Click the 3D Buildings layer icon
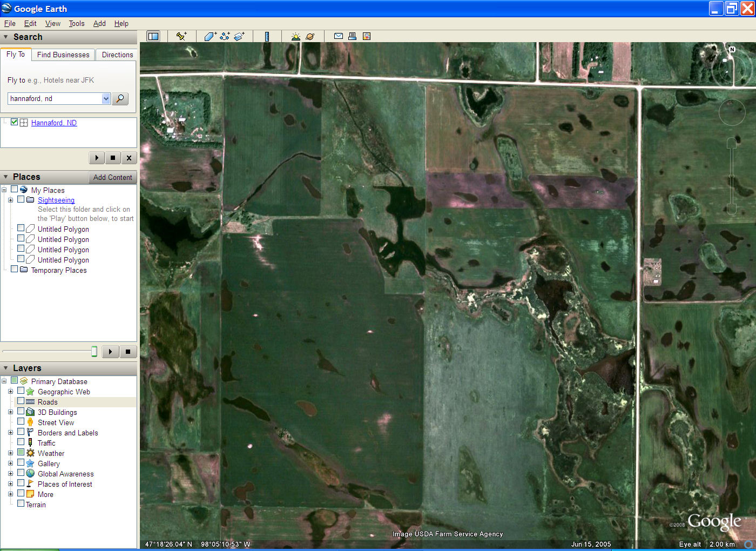The width and height of the screenshot is (756, 551). [x=30, y=412]
